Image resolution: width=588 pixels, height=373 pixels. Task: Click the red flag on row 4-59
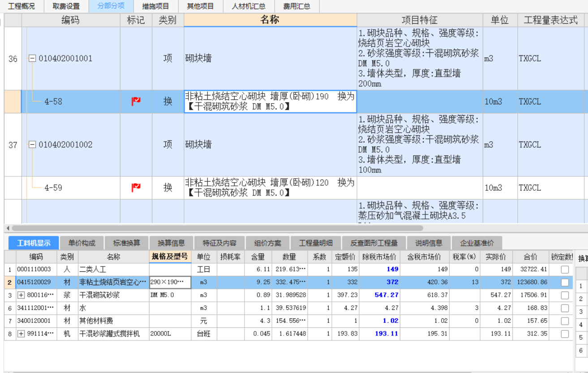pos(136,188)
